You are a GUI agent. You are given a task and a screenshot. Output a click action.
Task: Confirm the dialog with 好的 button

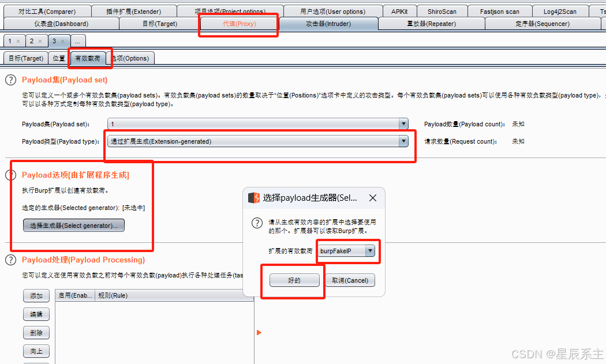point(294,280)
